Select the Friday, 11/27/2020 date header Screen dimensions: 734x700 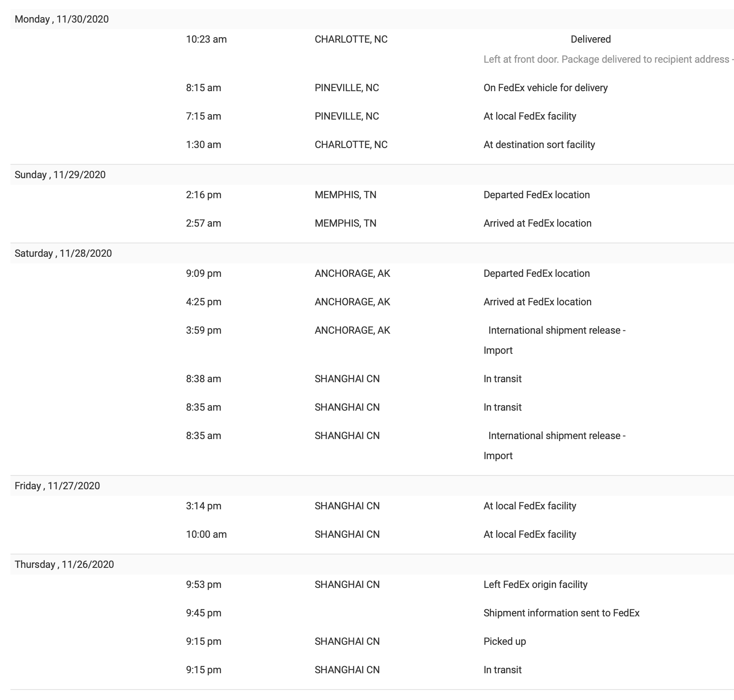[57, 486]
